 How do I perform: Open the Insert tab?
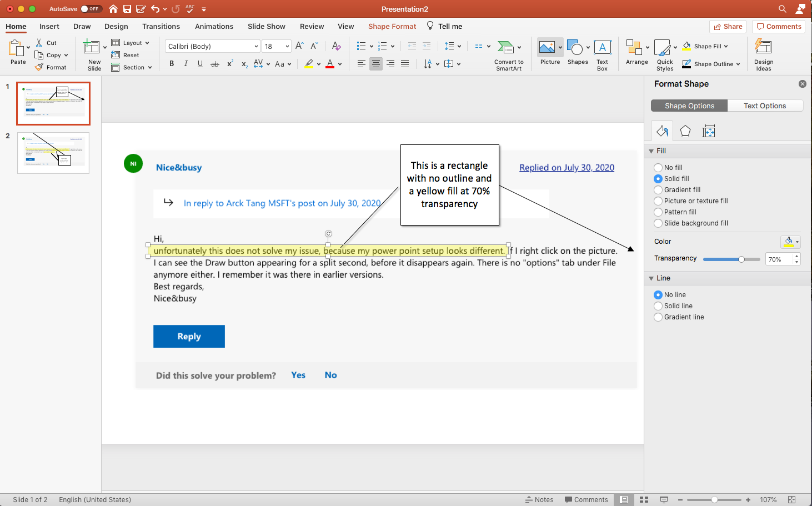(49, 26)
